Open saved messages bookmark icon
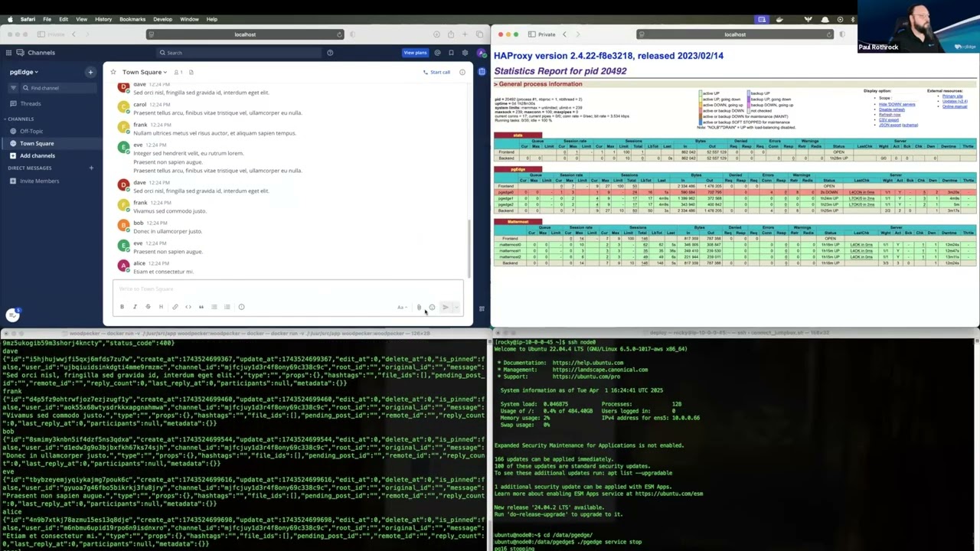980x551 pixels. click(x=451, y=53)
